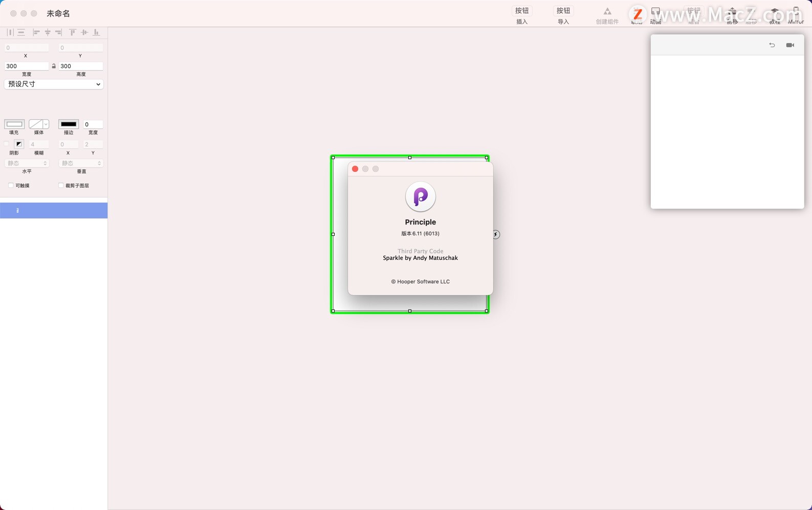Click the shadow X offset field
The width and height of the screenshot is (812, 510).
click(x=69, y=144)
